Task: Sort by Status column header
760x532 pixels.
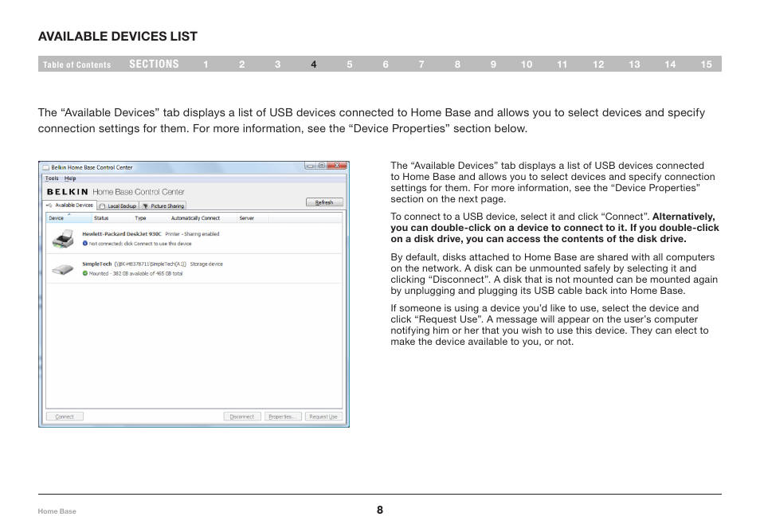Action: coord(112,218)
